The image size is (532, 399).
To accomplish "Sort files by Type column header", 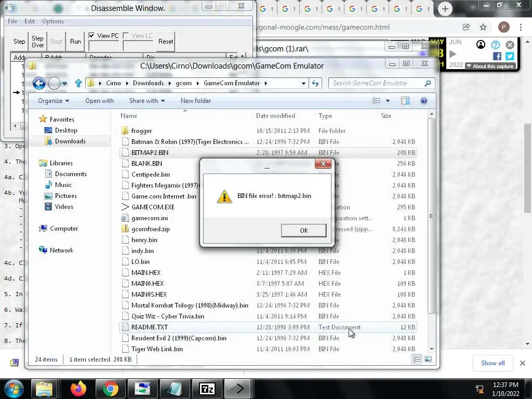I will tap(325, 116).
